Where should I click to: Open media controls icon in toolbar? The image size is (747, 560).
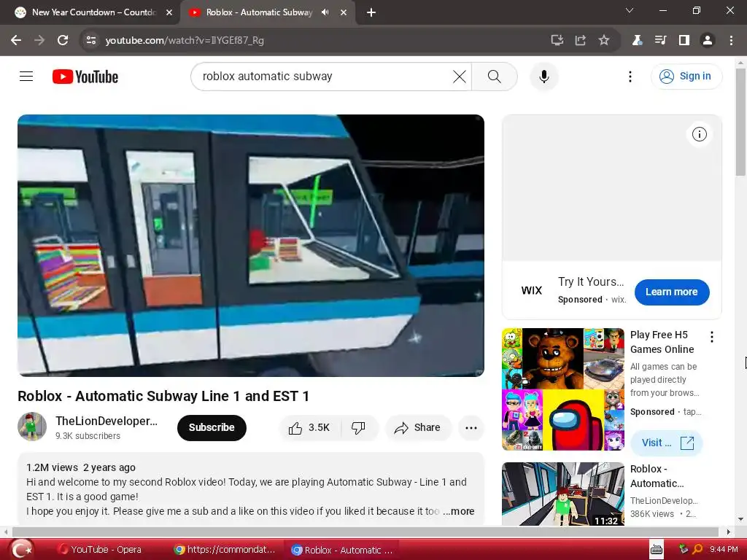660,40
